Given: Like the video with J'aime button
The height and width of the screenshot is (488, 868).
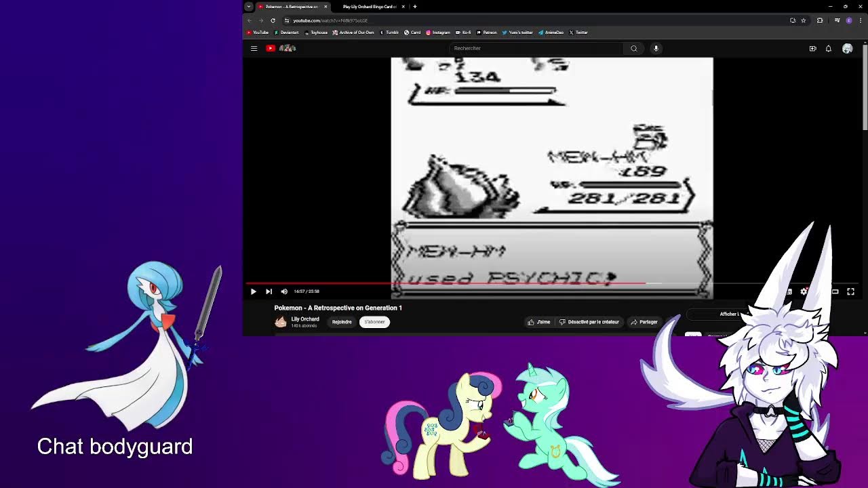Looking at the screenshot, I should pyautogui.click(x=540, y=322).
